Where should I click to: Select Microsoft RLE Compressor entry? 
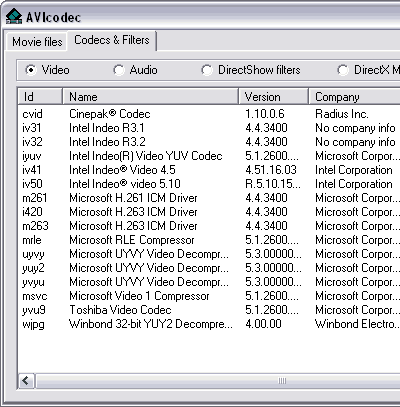coord(132,240)
